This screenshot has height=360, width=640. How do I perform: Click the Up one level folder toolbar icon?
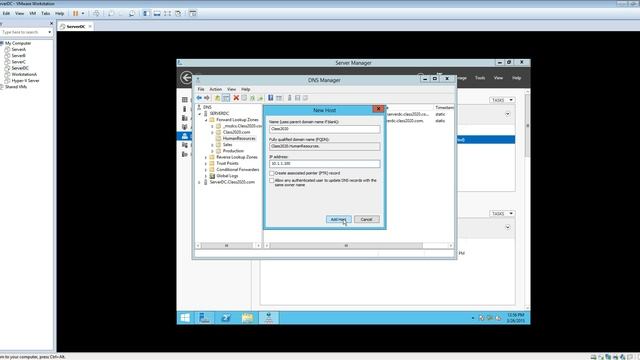click(217, 98)
